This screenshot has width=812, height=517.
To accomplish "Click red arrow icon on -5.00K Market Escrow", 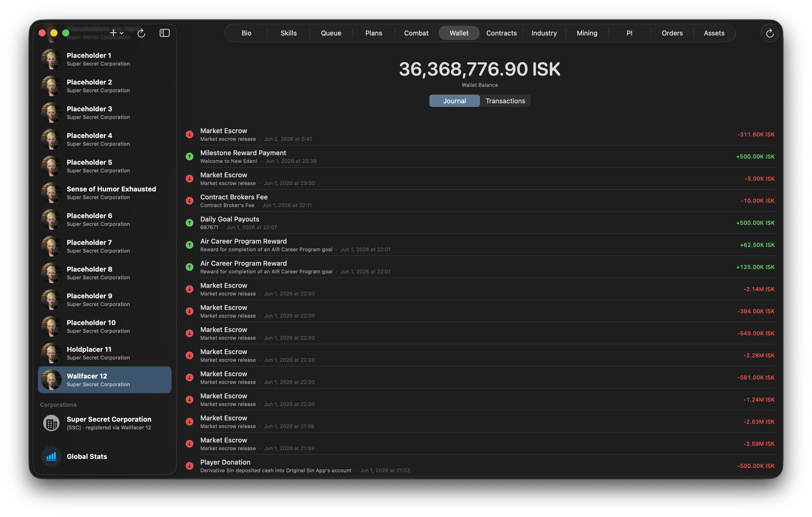I will coord(190,179).
